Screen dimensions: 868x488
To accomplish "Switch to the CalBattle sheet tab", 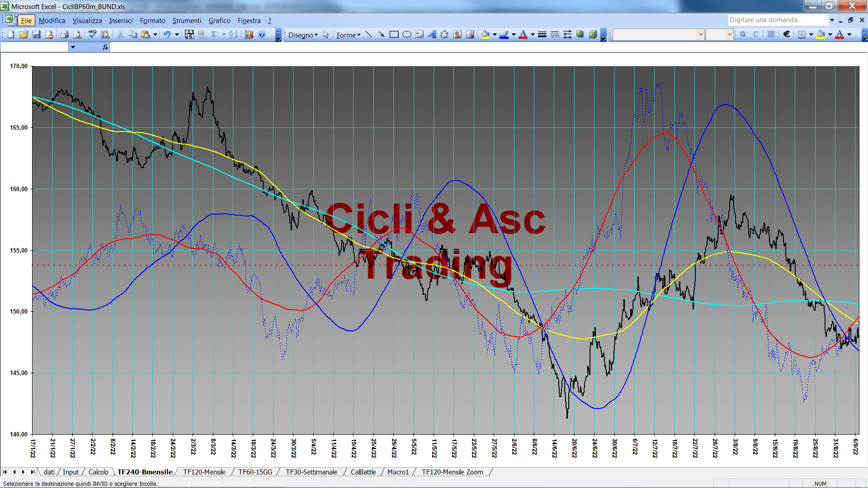I will pos(363,472).
